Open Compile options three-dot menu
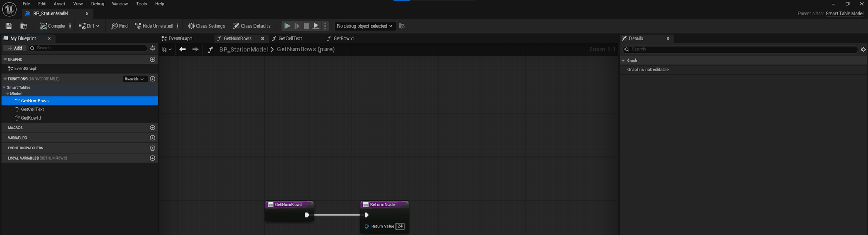The height and width of the screenshot is (235, 868). tap(70, 26)
